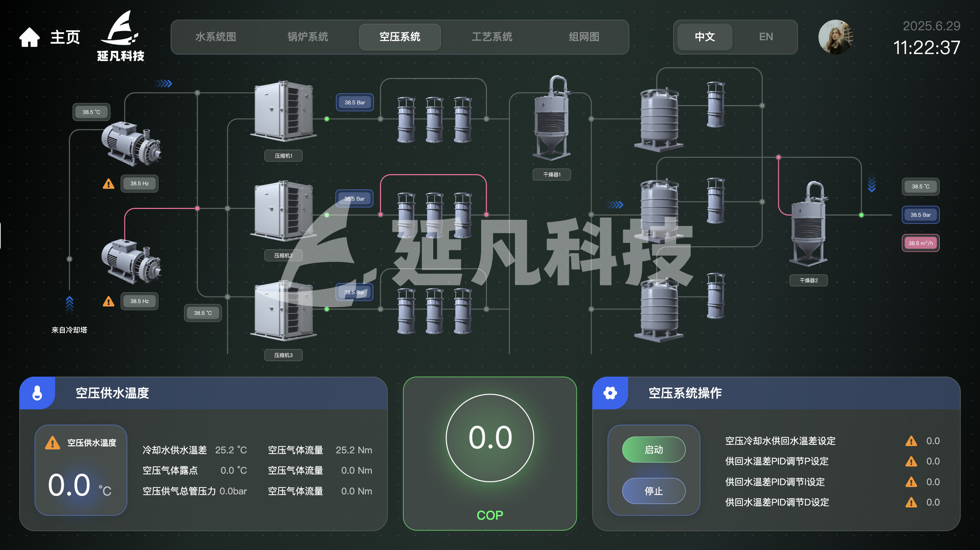
Task: Click the 空压供气总管压力 0.0bar reading
Action: click(x=195, y=491)
